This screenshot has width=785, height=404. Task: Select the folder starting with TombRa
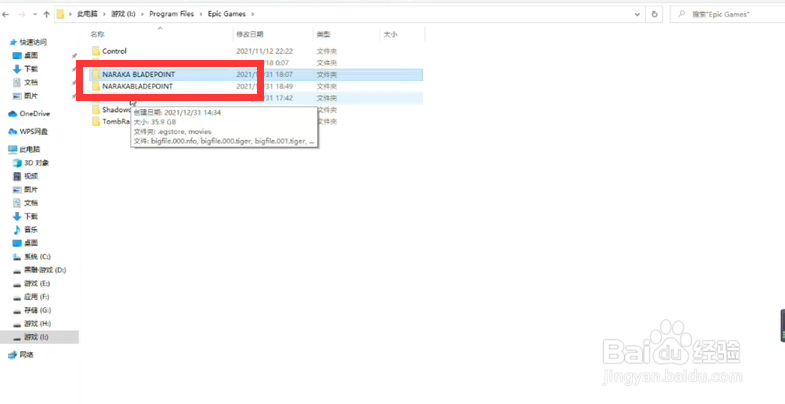click(x=111, y=122)
